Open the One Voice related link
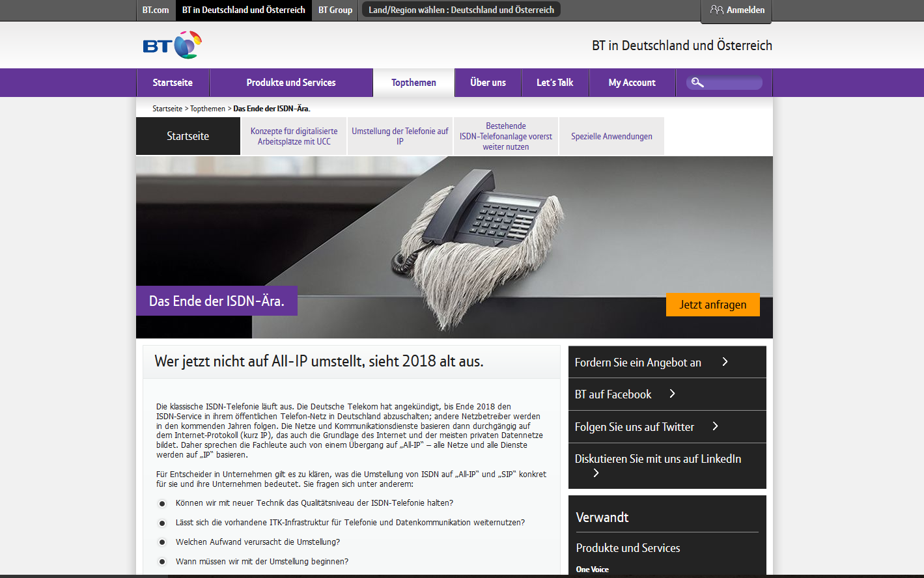 [592, 570]
